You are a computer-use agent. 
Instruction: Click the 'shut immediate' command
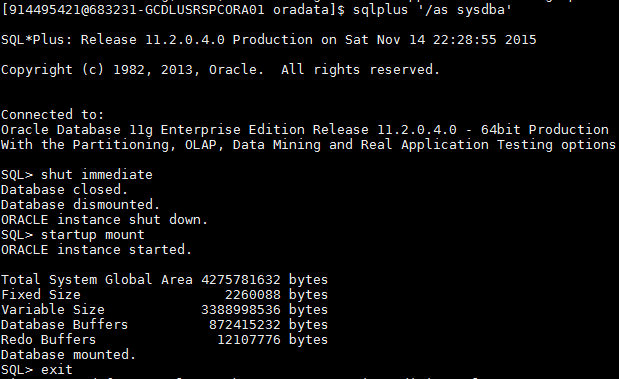coord(97,174)
